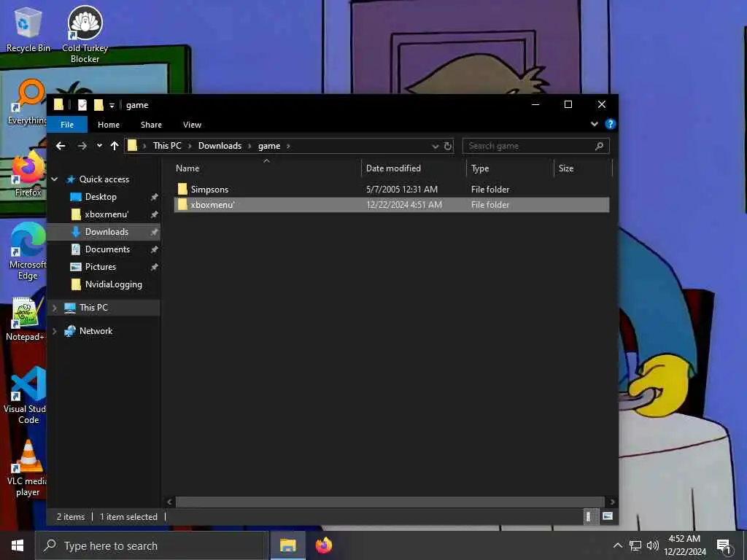The height and width of the screenshot is (560, 747).
Task: Open the Recycle Bin desktop icon
Action: click(28, 29)
